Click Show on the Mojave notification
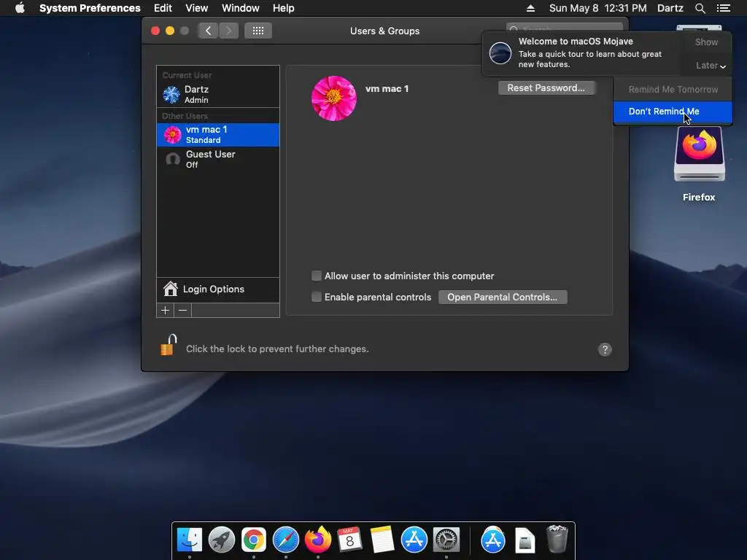747x560 pixels. pos(706,42)
